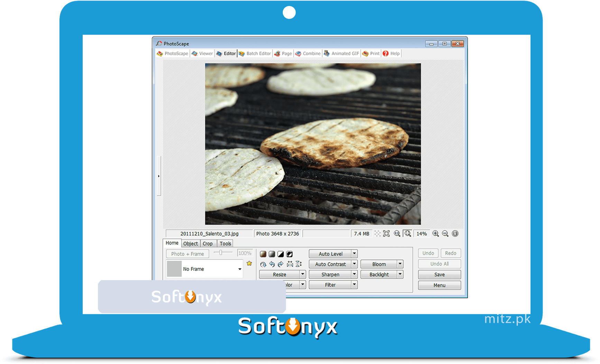Click the Redo button
The width and height of the screenshot is (600, 364).
tap(451, 253)
